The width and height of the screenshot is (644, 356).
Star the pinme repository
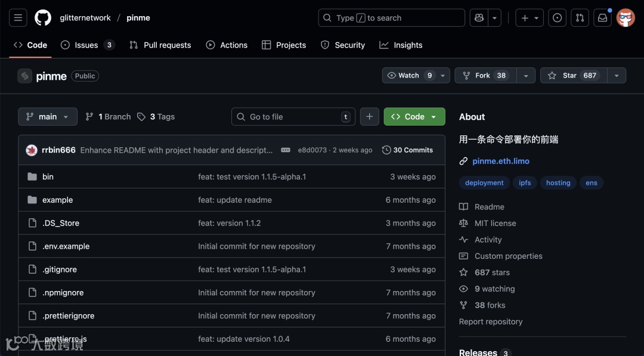click(574, 76)
